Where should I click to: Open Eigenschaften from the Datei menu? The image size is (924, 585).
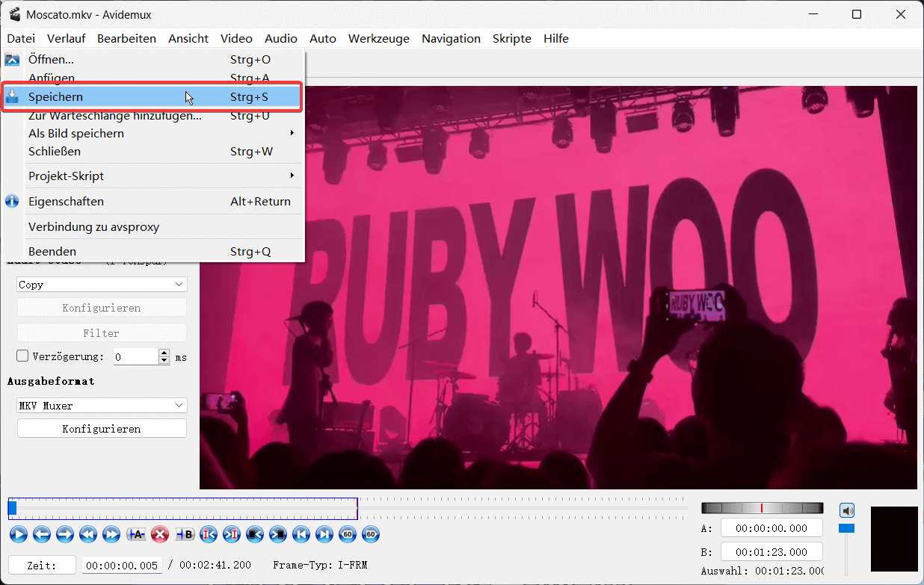click(153, 201)
